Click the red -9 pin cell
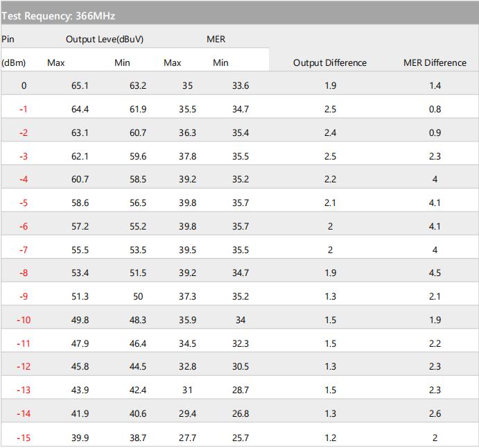Screen dimensions: 479x448 [24, 297]
